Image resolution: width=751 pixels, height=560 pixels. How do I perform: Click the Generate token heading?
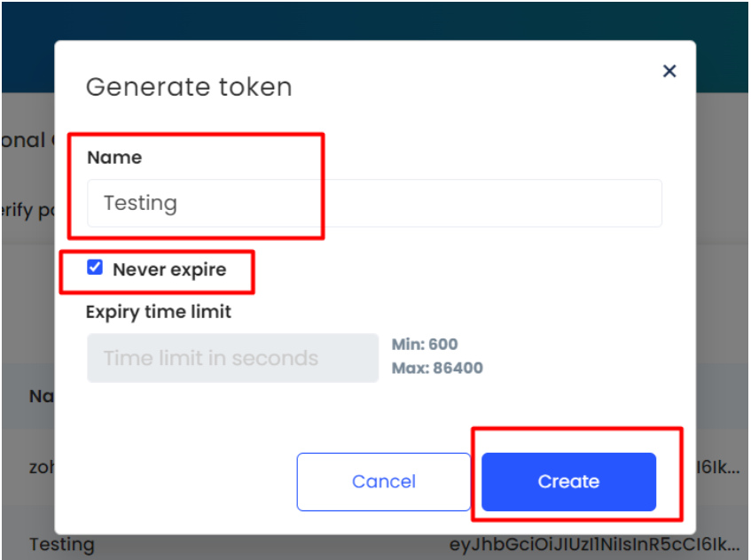tap(189, 87)
